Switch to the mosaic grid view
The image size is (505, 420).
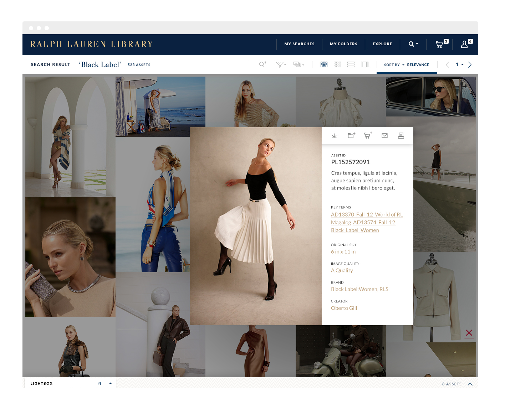point(324,64)
